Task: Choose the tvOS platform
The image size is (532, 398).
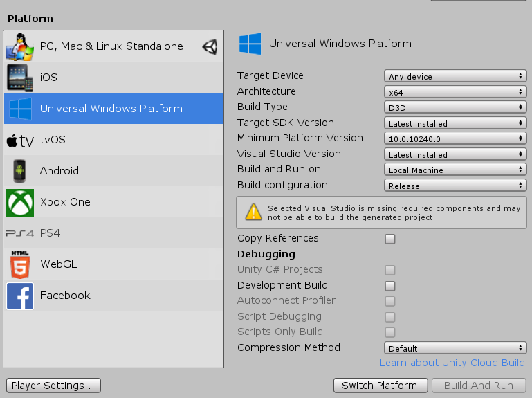Action: point(114,140)
